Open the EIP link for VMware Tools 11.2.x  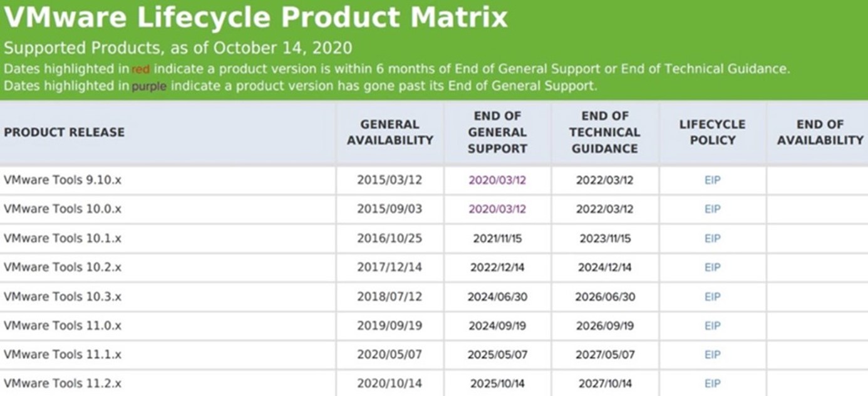[712, 383]
